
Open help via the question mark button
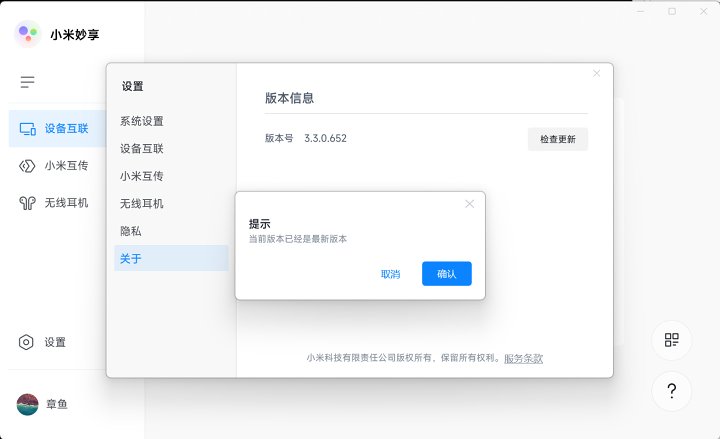click(x=671, y=390)
